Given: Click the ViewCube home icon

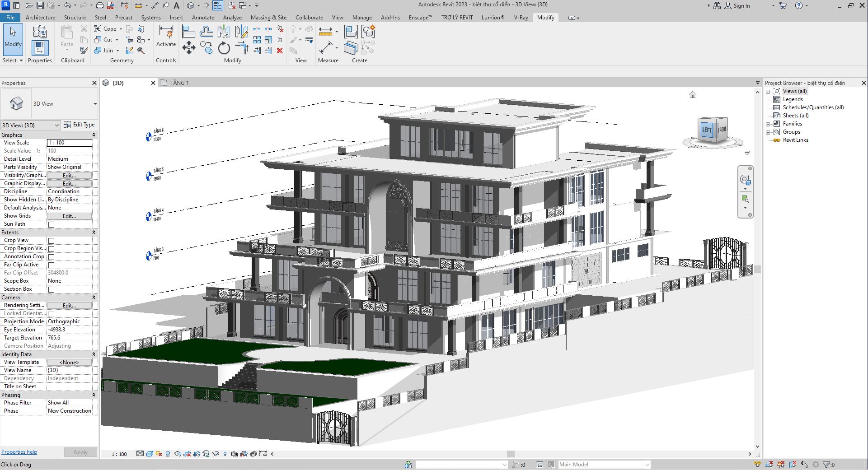Looking at the screenshot, I should 692,95.
